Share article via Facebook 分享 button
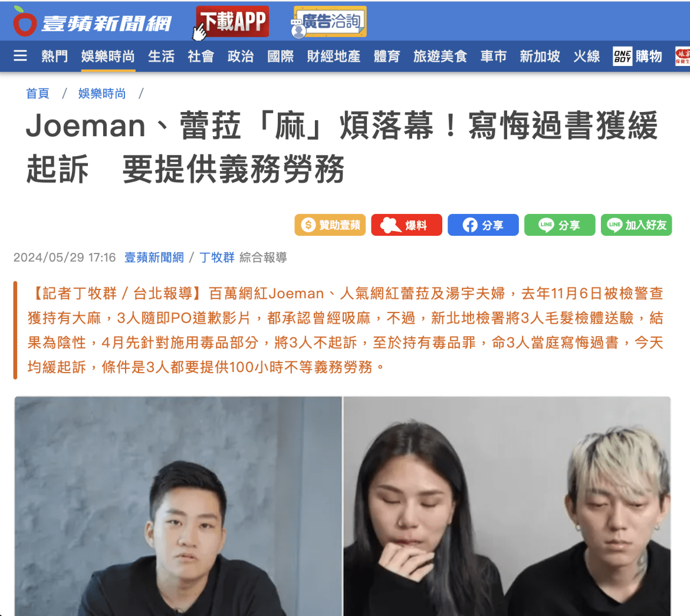The image size is (690, 616). 483,225
